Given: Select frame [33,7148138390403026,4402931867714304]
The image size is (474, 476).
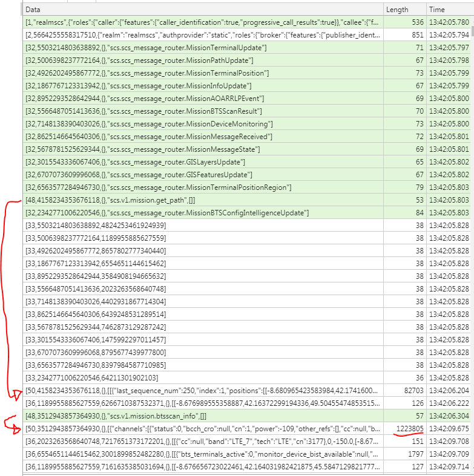Looking at the screenshot, I should tap(246, 302).
